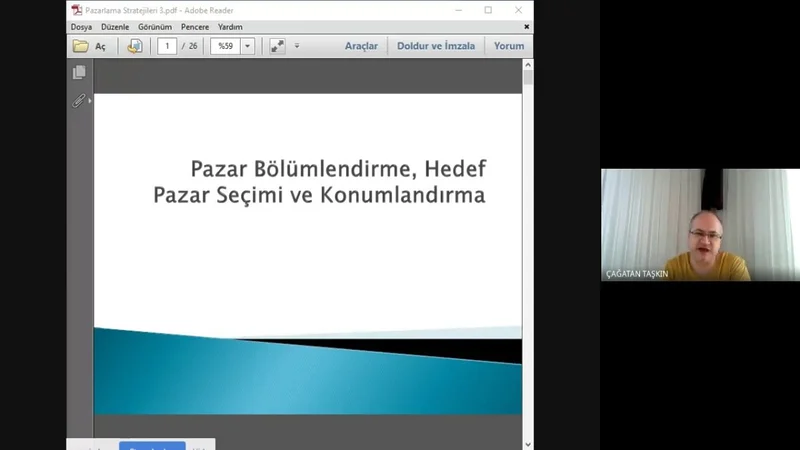Image resolution: width=800 pixels, height=450 pixels.
Task: Close the document with the menu bar X
Action: 527,27
